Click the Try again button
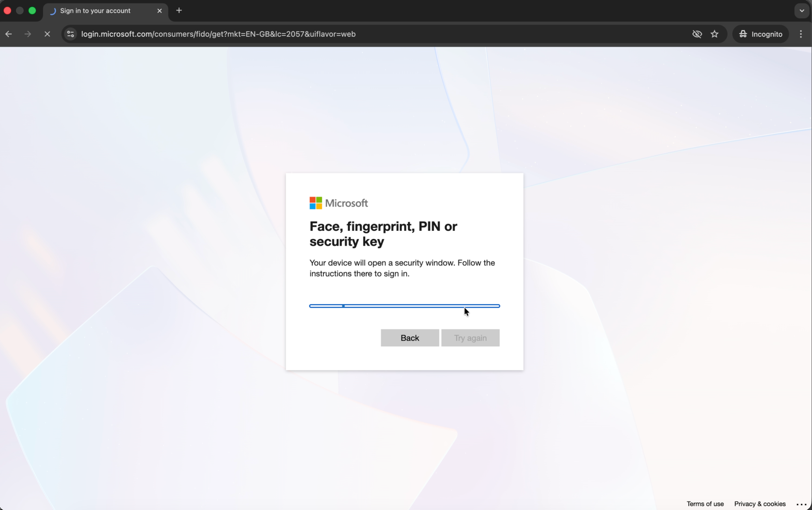 tap(470, 338)
